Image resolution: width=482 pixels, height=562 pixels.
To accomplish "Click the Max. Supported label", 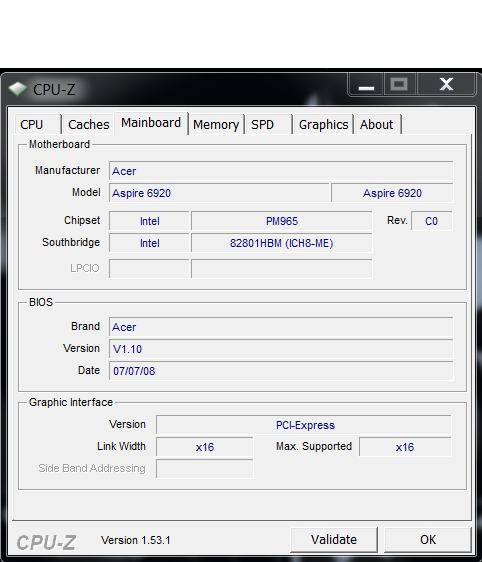I will click(314, 446).
